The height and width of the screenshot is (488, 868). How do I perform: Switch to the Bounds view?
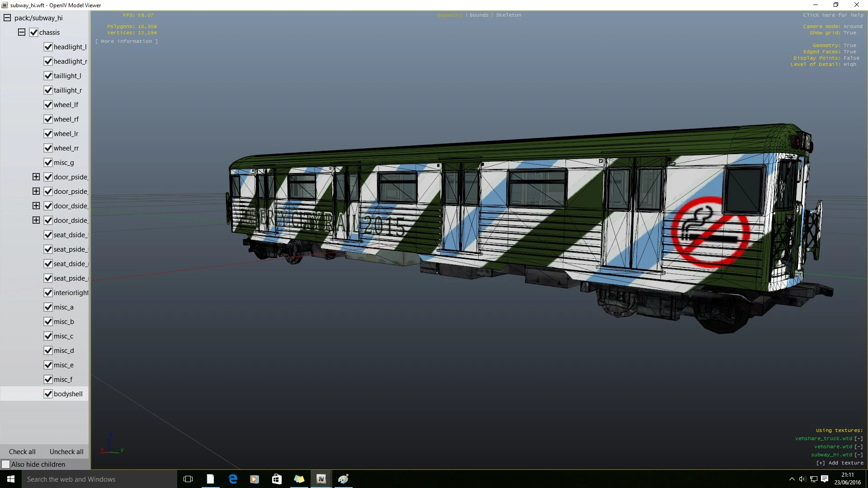(479, 15)
